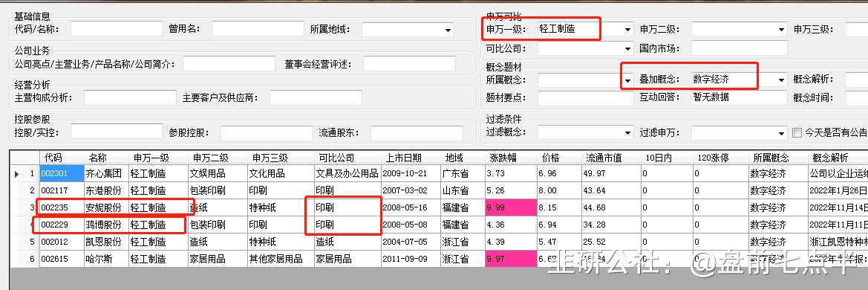Click the 002012 code cell

(62, 242)
